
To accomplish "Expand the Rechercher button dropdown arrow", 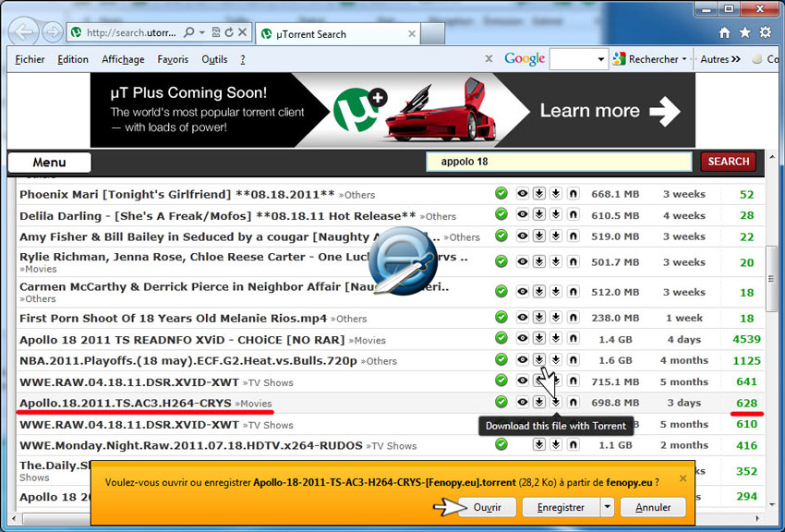I will click(x=684, y=59).
